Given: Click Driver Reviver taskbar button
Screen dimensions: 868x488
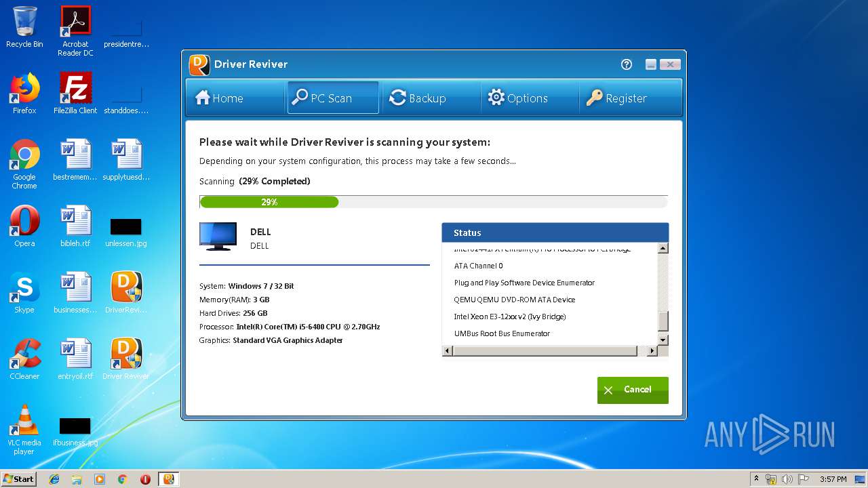Looking at the screenshot, I should [x=168, y=479].
